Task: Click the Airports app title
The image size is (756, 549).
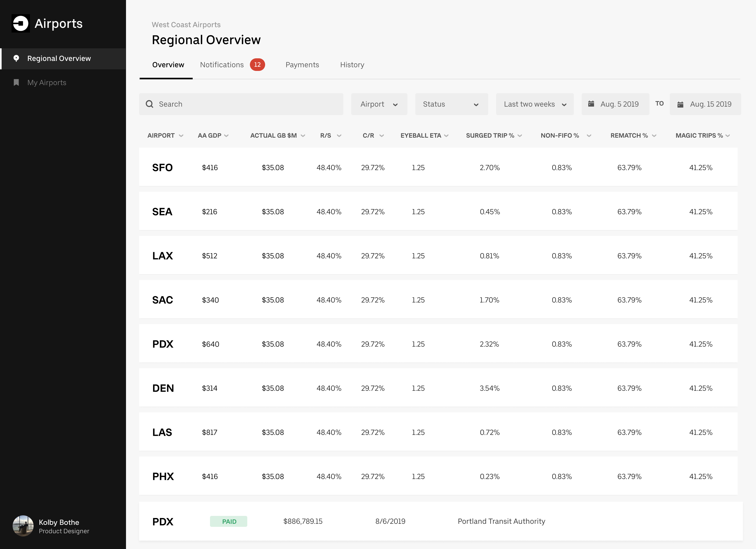Action: click(59, 24)
